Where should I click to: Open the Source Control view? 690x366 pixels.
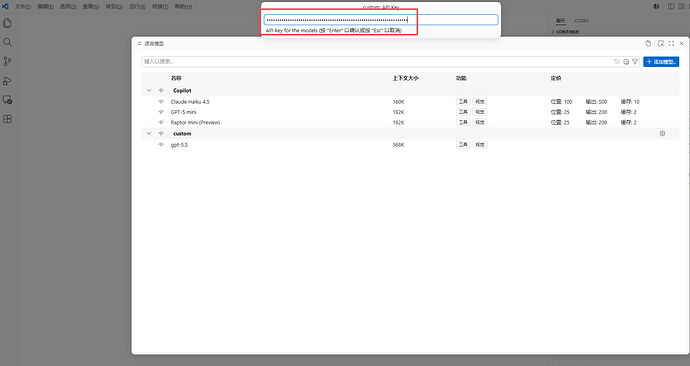pos(7,61)
